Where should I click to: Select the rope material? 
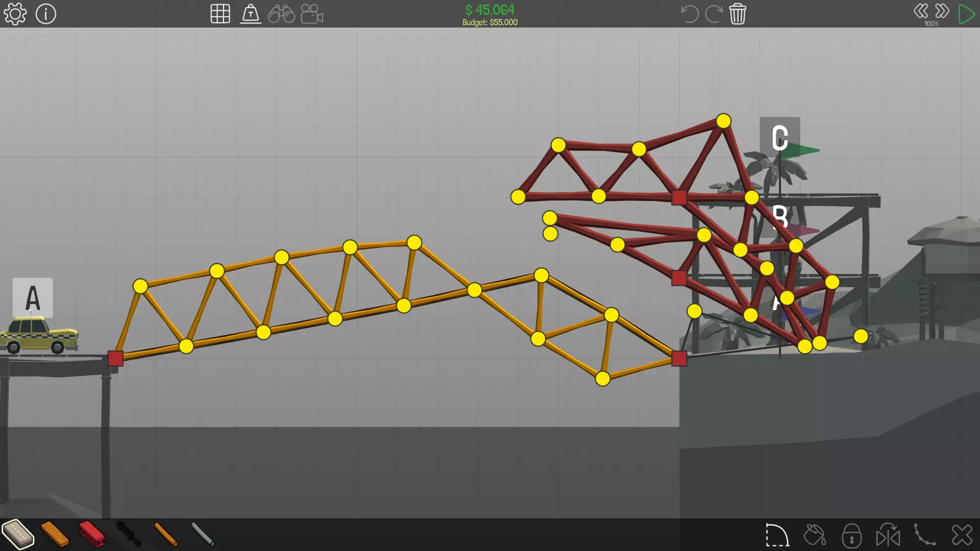(166, 534)
